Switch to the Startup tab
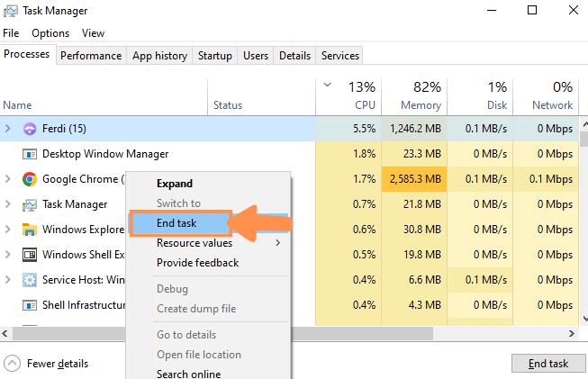 tap(215, 56)
